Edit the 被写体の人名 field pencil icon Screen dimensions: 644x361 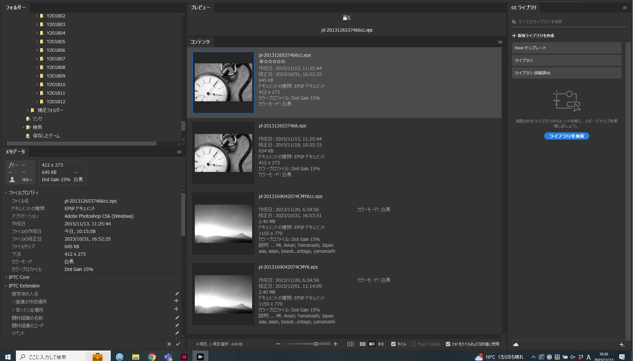[177, 294]
